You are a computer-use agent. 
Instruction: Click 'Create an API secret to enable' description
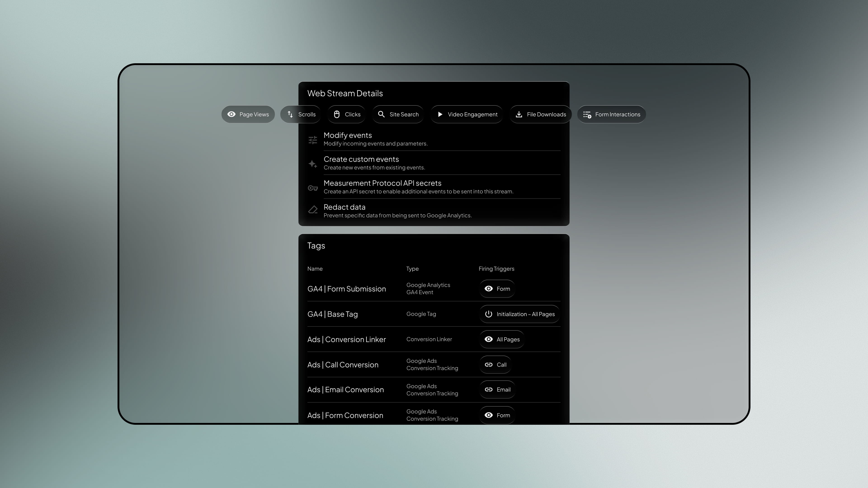pos(418,192)
